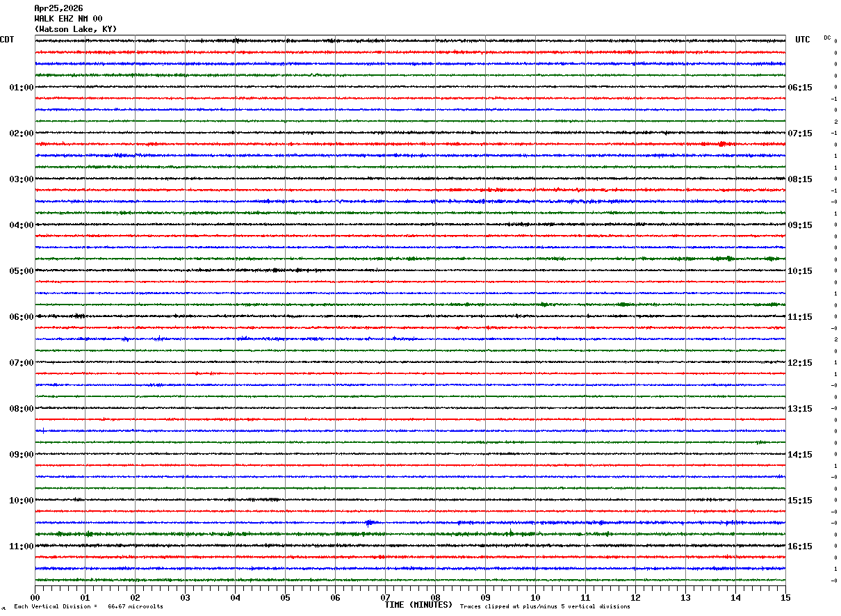Click minute 15 on time axis
Viewport: 841px width, 616px height.
(785, 597)
